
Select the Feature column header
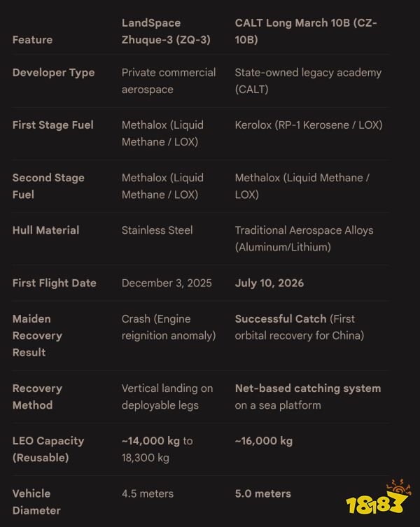[x=32, y=40]
